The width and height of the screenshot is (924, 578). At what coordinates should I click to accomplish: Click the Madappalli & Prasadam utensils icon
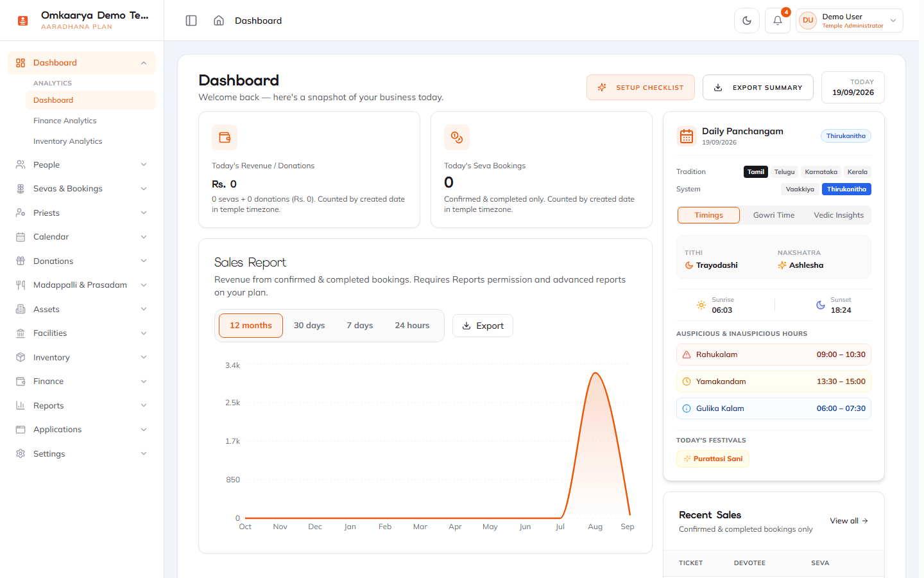tap(21, 285)
